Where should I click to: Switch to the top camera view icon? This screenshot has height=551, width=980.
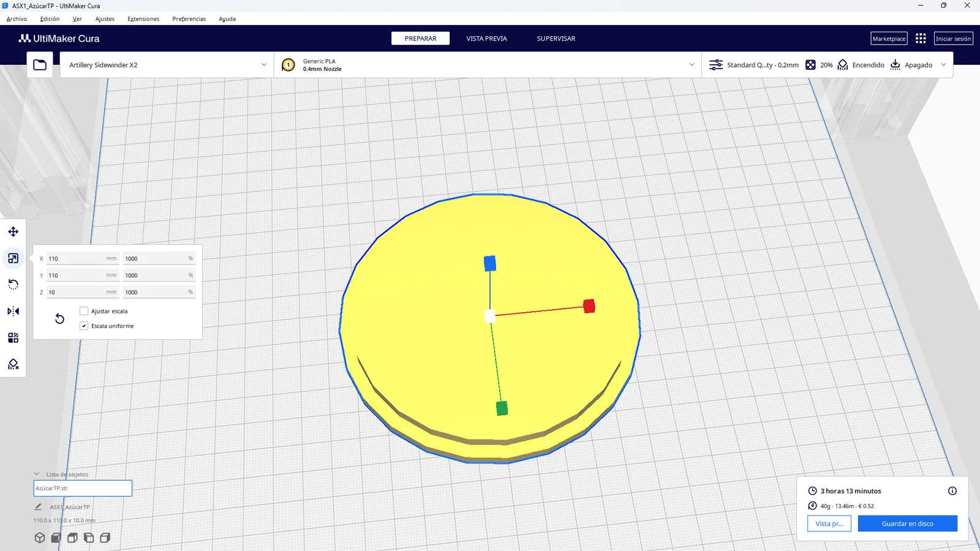(x=72, y=538)
